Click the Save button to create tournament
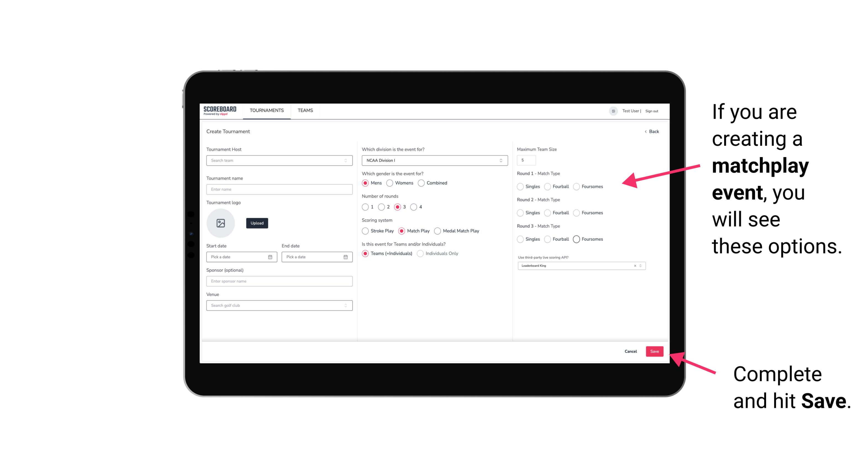The width and height of the screenshot is (868, 467). 654,351
